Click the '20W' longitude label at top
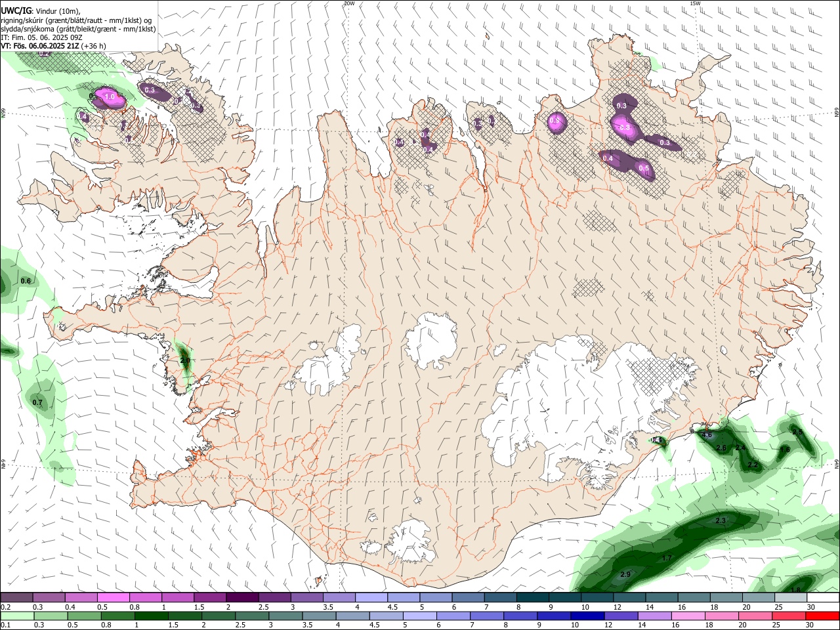 tap(349, 3)
